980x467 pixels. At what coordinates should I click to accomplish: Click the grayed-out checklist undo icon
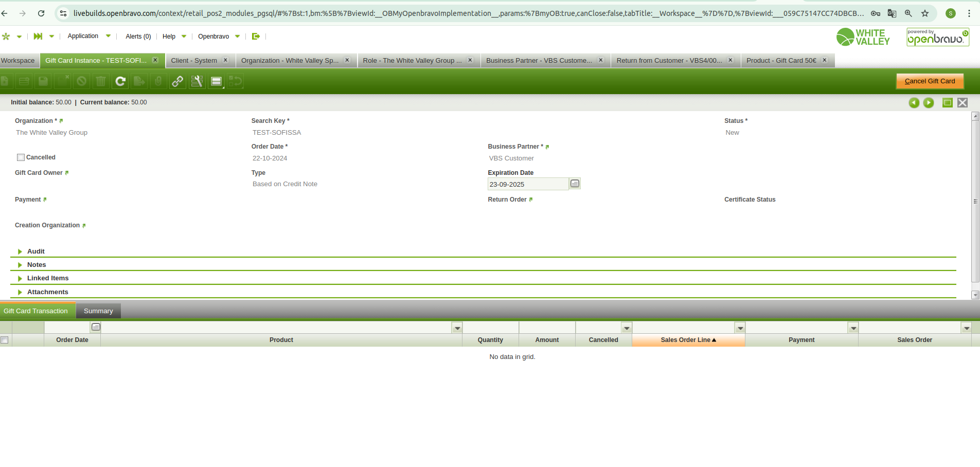pos(236,81)
